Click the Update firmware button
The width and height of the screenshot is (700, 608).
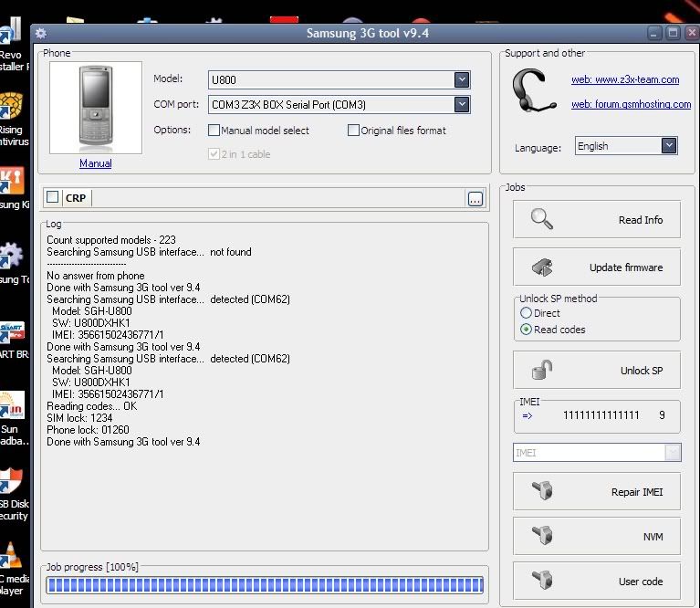point(597,267)
